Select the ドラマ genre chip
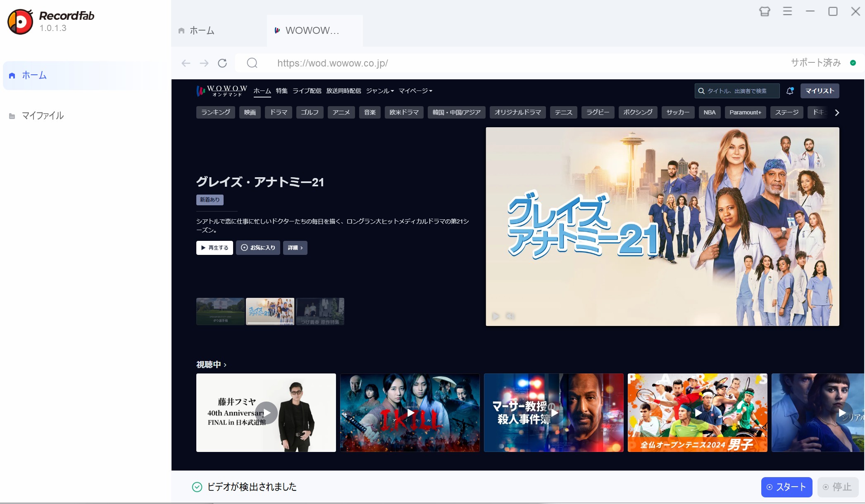Viewport: 865px width, 504px height. [x=279, y=112]
